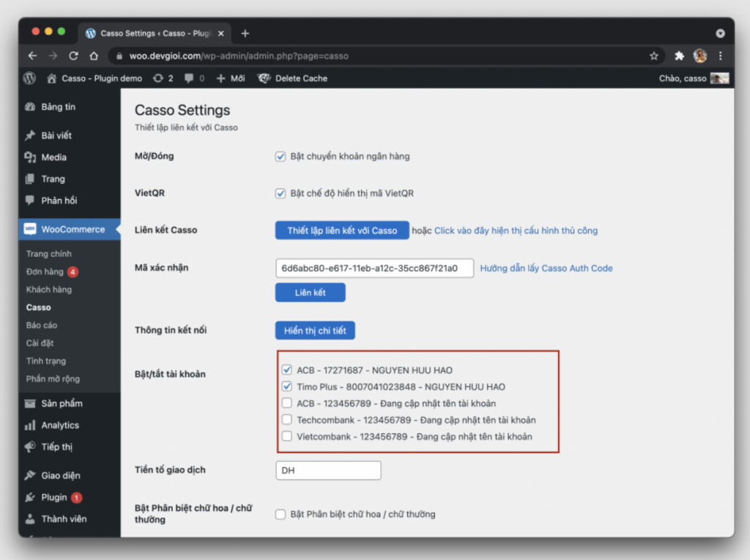
Task: Open Thành viên users menu
Action: point(64,519)
